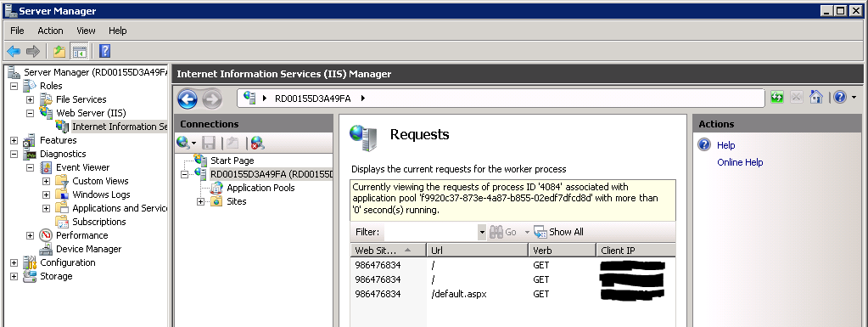Image resolution: width=868 pixels, height=327 pixels.
Task: Click the Delete Connection icon
Action: (x=257, y=143)
